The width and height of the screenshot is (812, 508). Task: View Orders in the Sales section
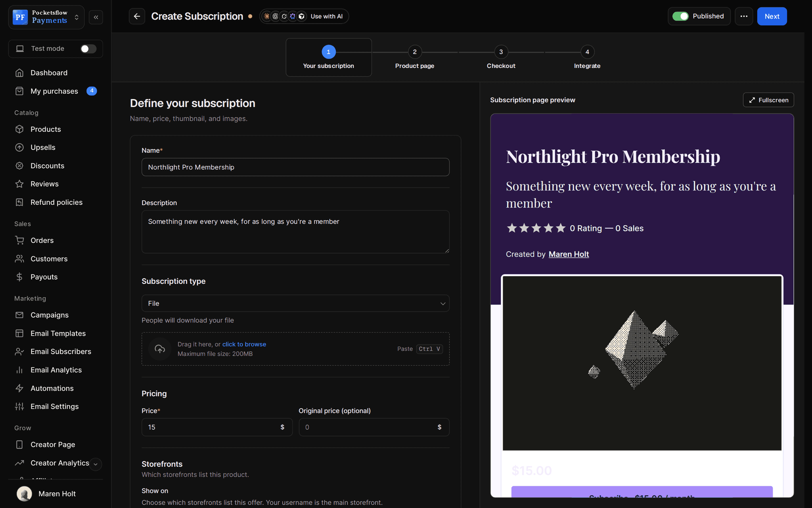[56, 240]
